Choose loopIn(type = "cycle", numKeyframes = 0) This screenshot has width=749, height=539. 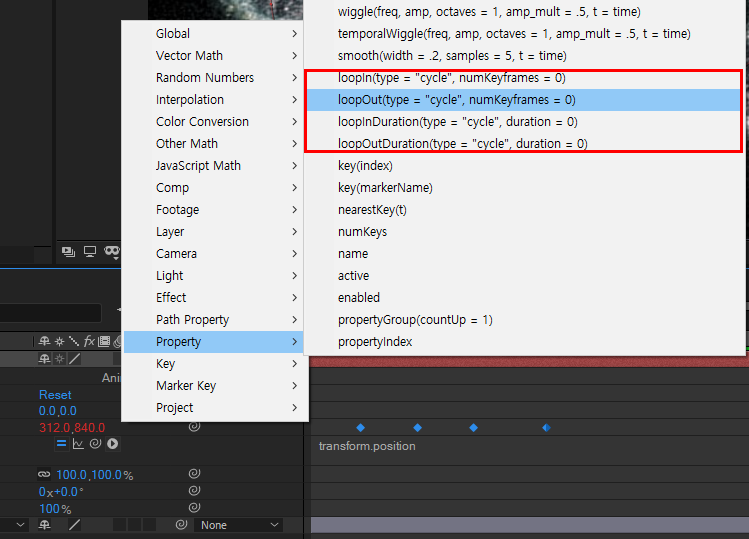point(524,77)
